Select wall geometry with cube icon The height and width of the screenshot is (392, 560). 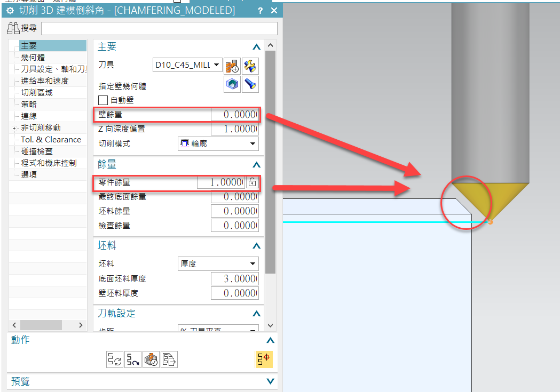232,84
